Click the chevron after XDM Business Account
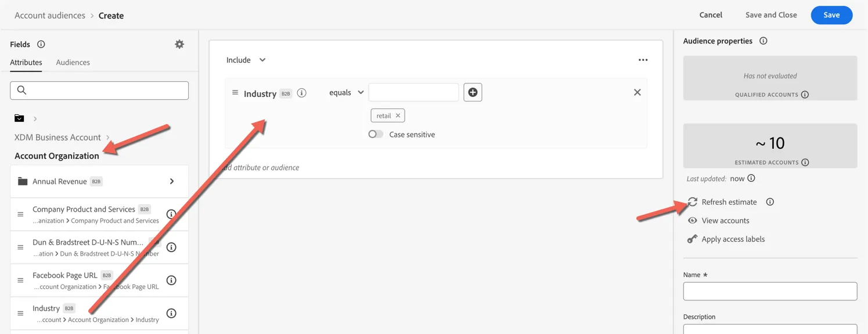 tap(108, 137)
